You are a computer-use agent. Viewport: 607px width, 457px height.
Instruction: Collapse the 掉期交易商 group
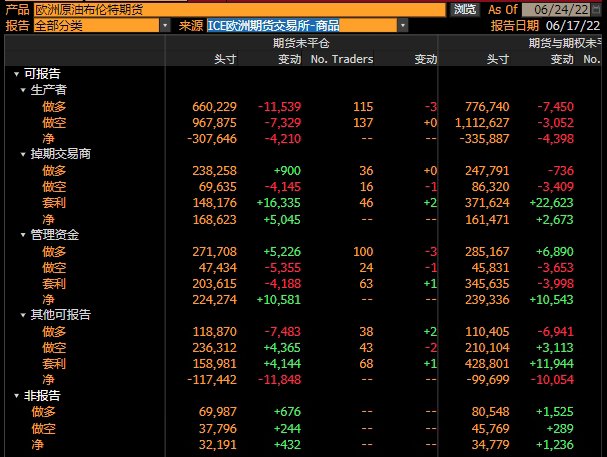(24, 154)
